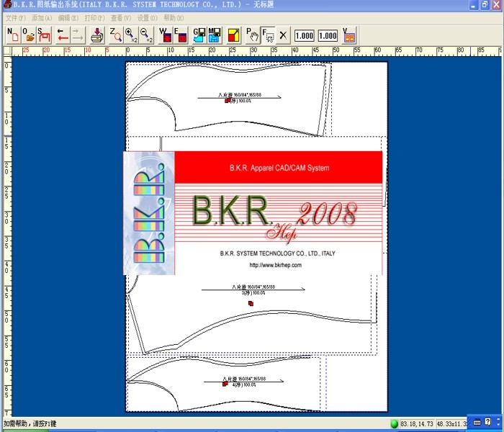Click second 1.000 scale field
The width and height of the screenshot is (504, 432).
(x=328, y=36)
